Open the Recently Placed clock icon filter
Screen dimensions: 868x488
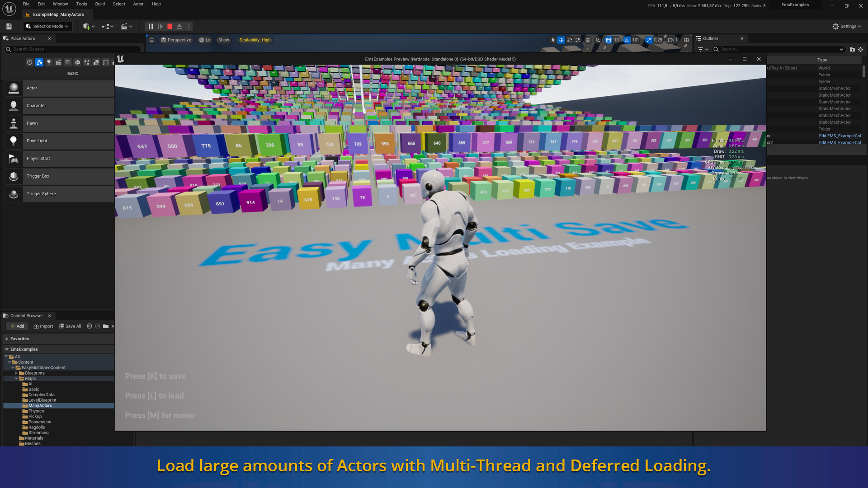point(29,62)
